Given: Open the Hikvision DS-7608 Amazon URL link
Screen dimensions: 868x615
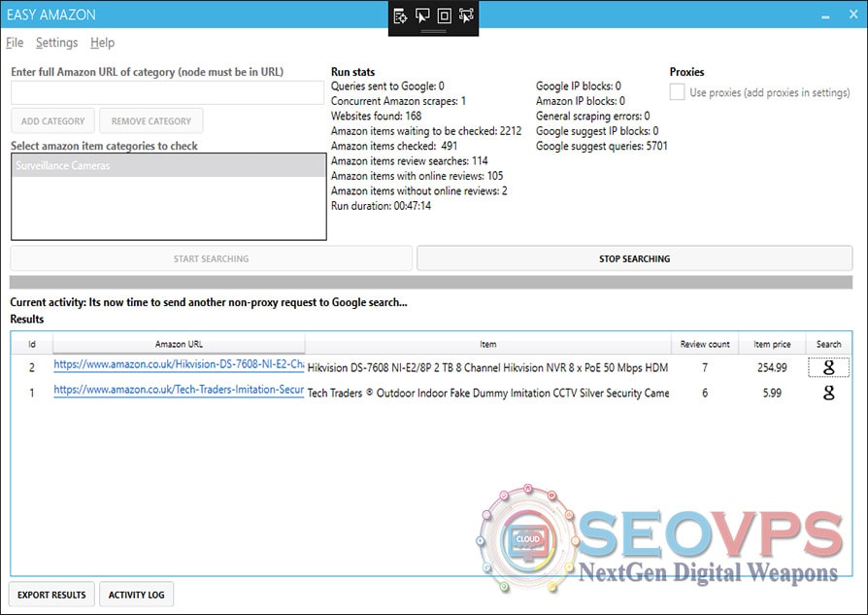Looking at the screenshot, I should point(179,364).
